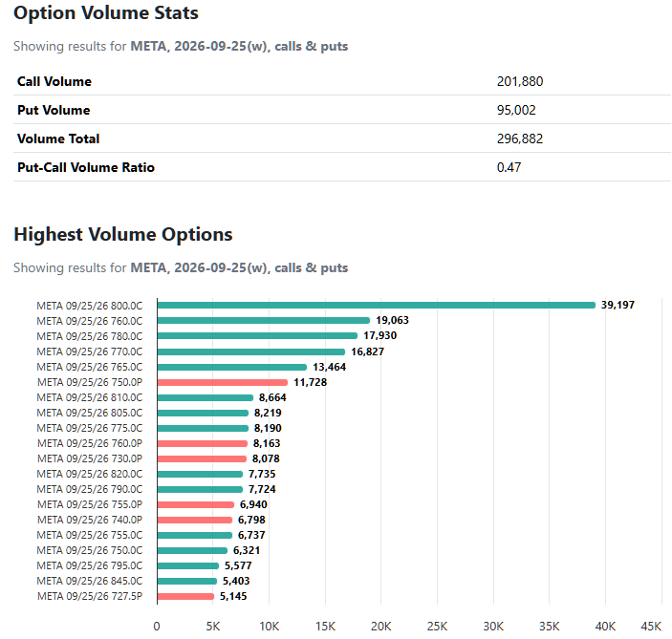Click the META 790.0C bar

coord(200,489)
